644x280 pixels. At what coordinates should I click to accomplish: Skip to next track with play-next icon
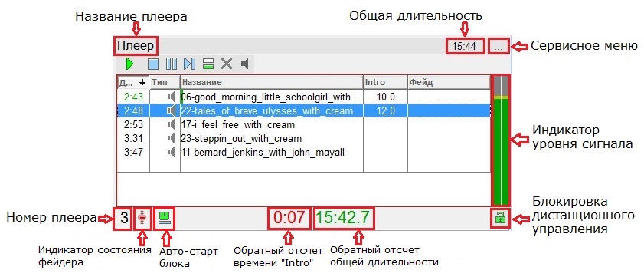189,64
